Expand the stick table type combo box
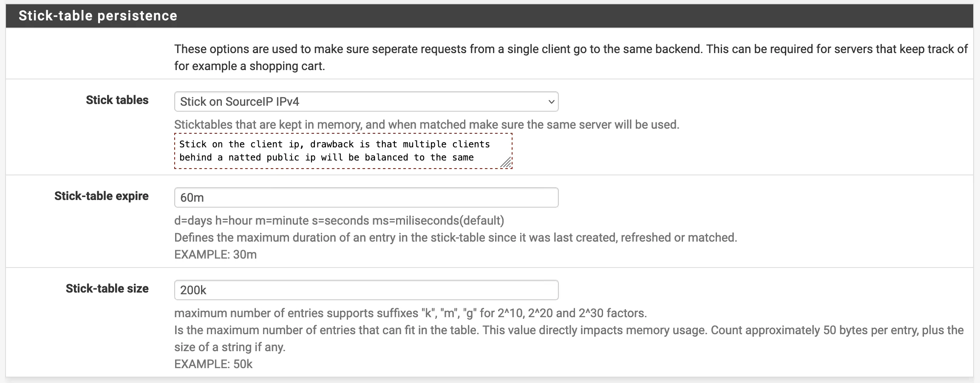The image size is (980, 383). [365, 102]
